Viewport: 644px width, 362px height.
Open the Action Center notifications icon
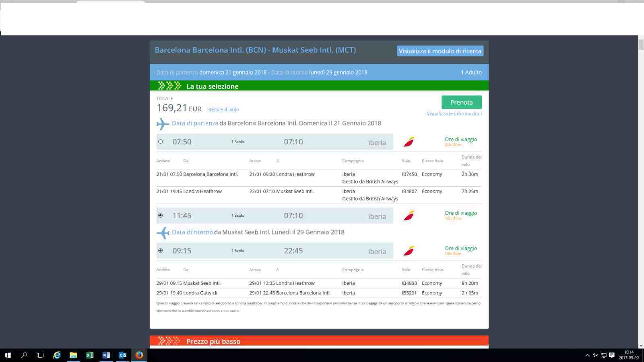pyautogui.click(x=612, y=355)
